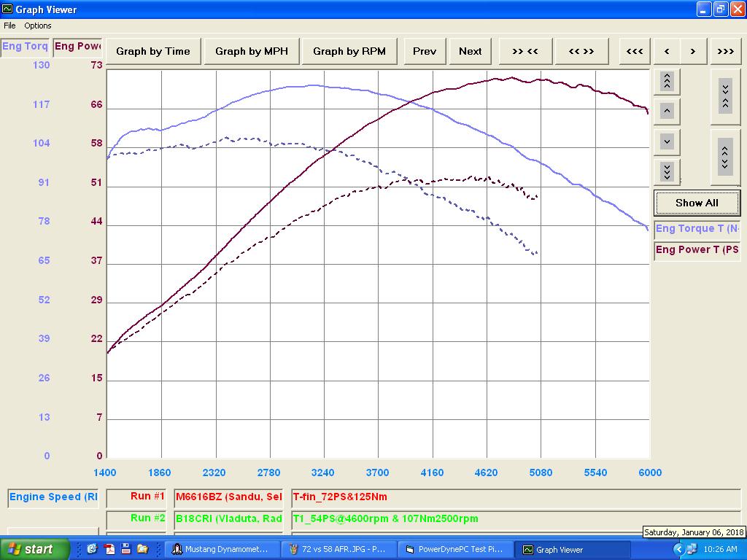Click the single down-chevron scale button
The image size is (747, 560).
click(667, 141)
